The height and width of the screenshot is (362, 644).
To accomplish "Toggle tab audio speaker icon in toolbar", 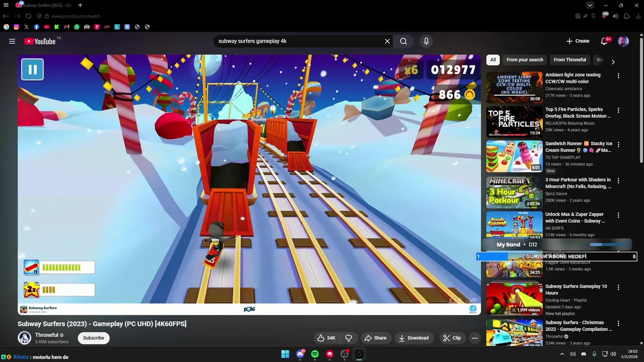I will click(615, 16).
